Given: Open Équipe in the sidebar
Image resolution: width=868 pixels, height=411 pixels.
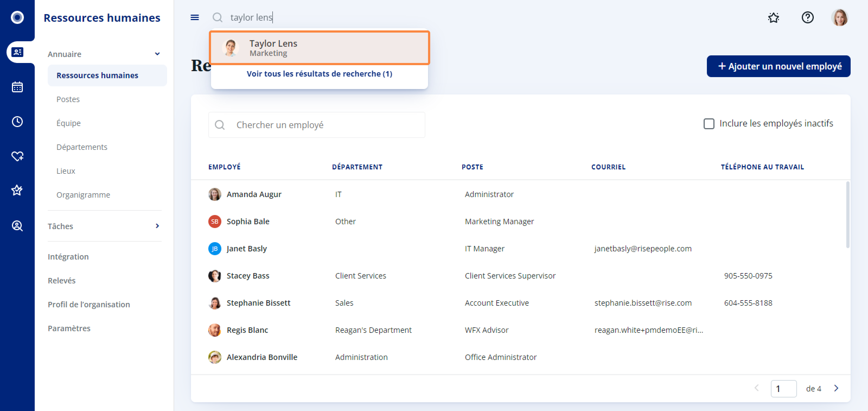Looking at the screenshot, I should [68, 123].
